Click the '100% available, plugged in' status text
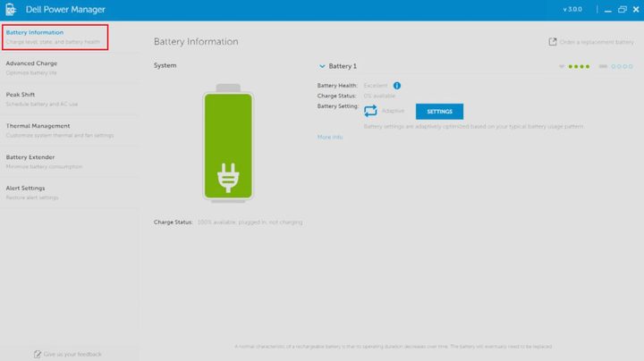The height and width of the screenshot is (361, 644). click(250, 222)
